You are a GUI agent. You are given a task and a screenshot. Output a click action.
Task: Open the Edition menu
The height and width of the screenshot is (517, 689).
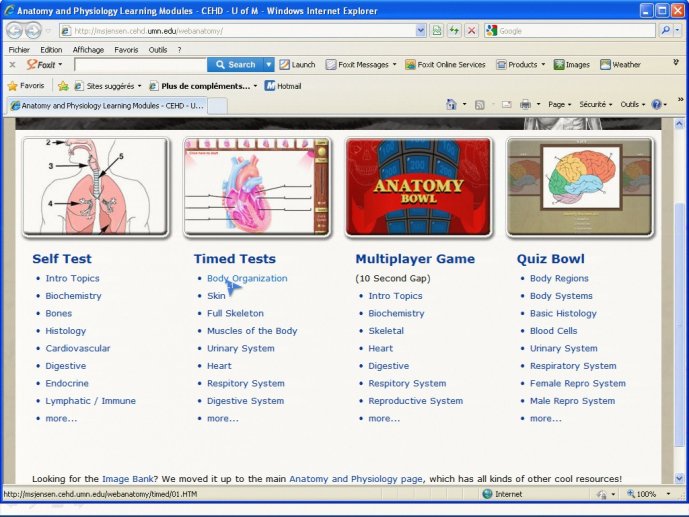51,50
